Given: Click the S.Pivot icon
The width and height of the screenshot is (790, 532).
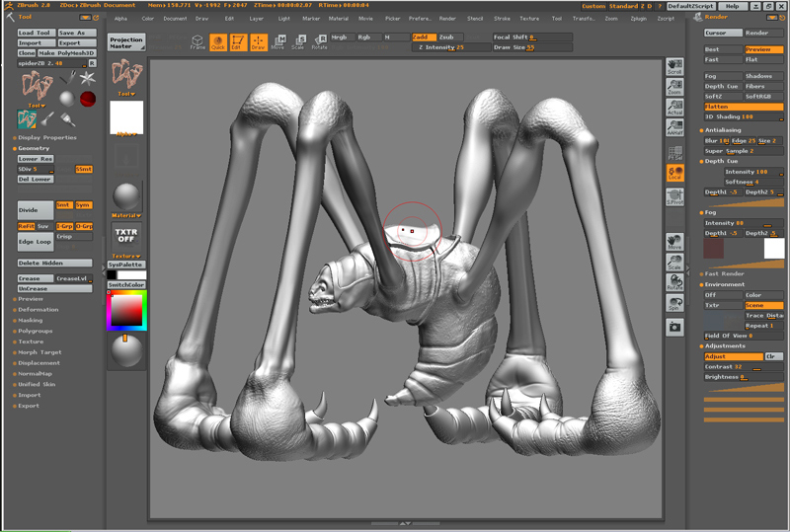Looking at the screenshot, I should point(674,197).
